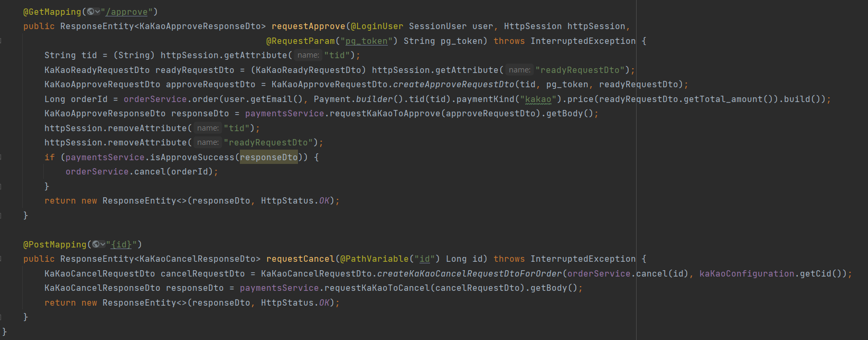Click the approveRequestDto variable declaration
868x340 pixels.
pyautogui.click(x=211, y=84)
